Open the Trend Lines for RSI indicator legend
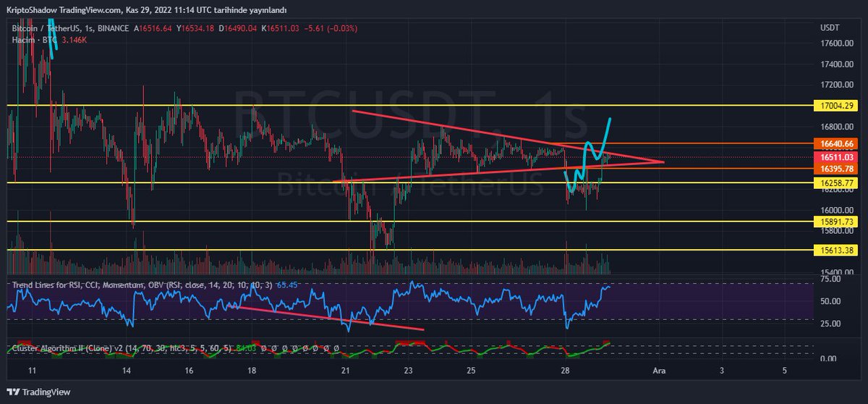 pyautogui.click(x=142, y=285)
